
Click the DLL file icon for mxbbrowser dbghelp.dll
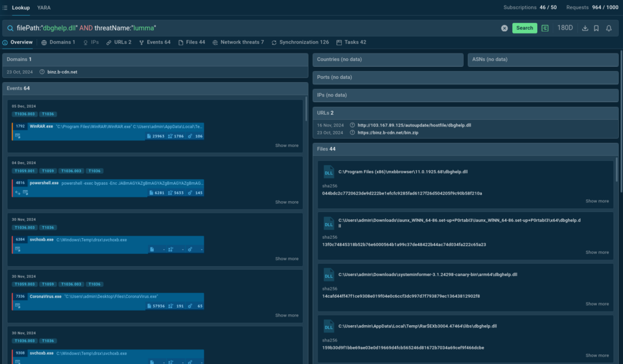329,173
